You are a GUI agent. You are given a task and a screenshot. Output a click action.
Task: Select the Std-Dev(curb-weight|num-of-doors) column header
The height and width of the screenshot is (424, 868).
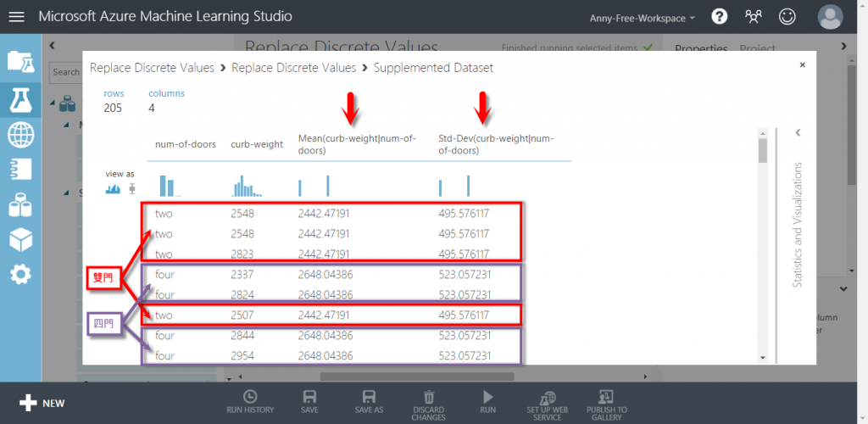coord(496,144)
